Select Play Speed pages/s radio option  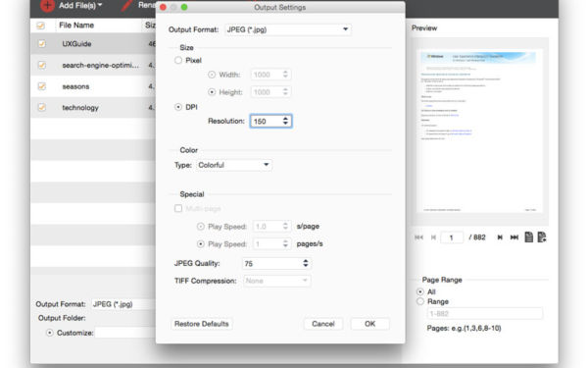201,244
